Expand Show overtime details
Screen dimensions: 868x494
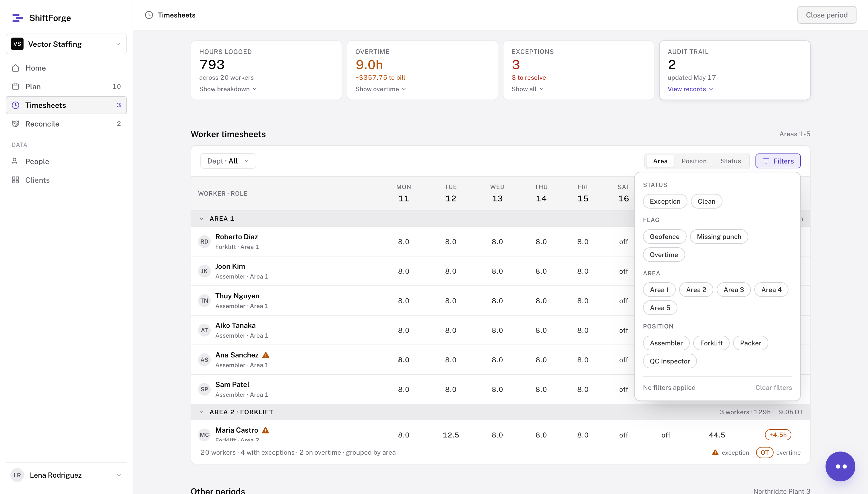pyautogui.click(x=381, y=89)
